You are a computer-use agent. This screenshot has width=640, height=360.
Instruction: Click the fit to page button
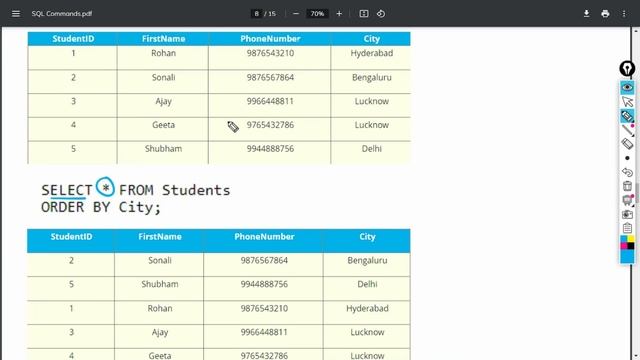point(364,13)
